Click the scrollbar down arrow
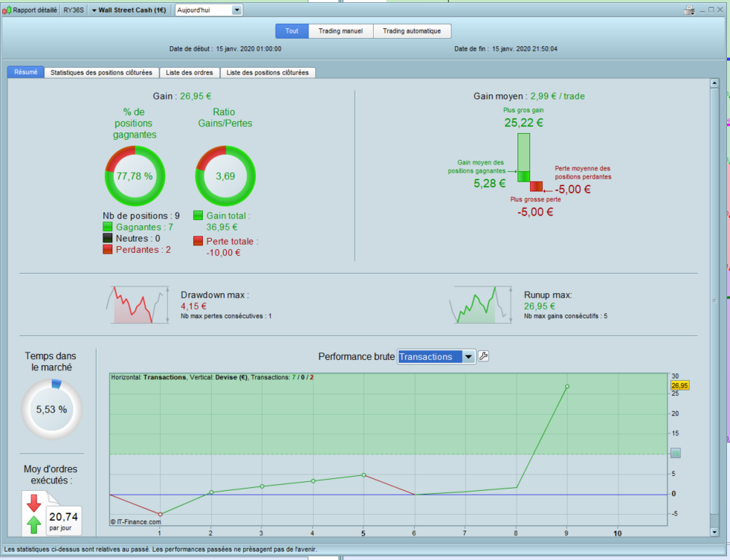Screen dimensions: 730x560 coord(714,532)
